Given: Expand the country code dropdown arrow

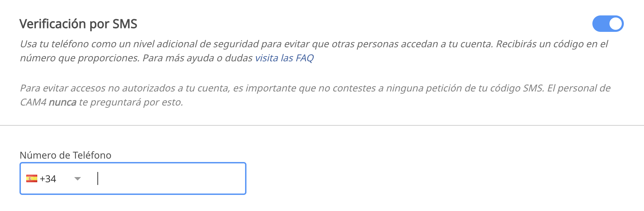Looking at the screenshot, I should click(78, 179).
